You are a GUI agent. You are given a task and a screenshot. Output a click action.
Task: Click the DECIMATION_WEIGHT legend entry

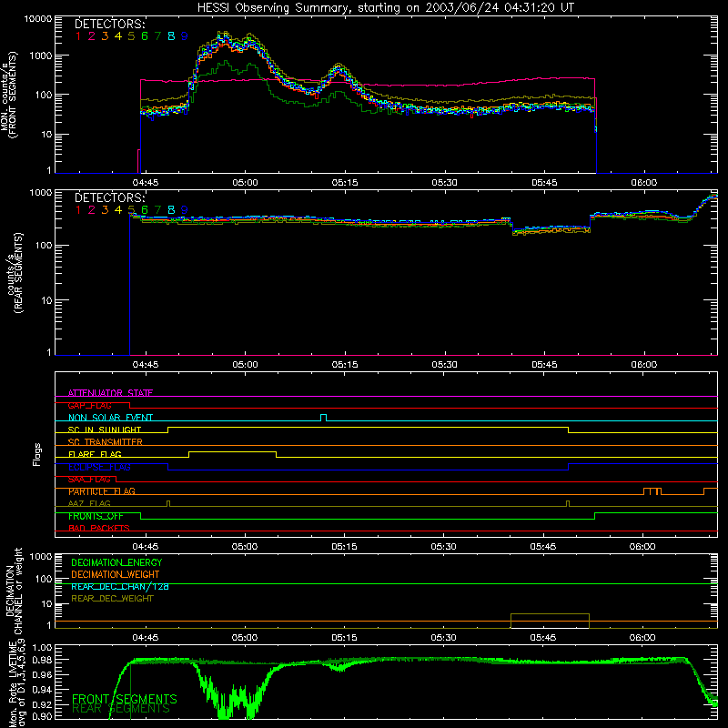click(116, 574)
